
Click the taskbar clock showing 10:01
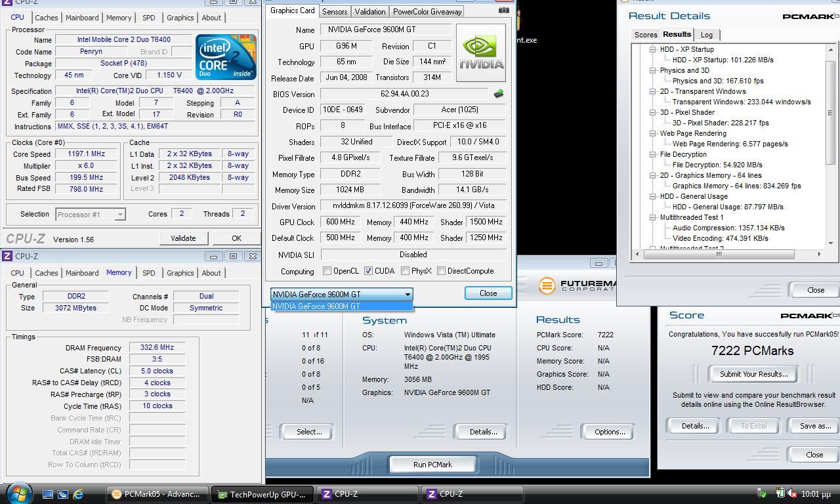pyautogui.click(x=816, y=494)
